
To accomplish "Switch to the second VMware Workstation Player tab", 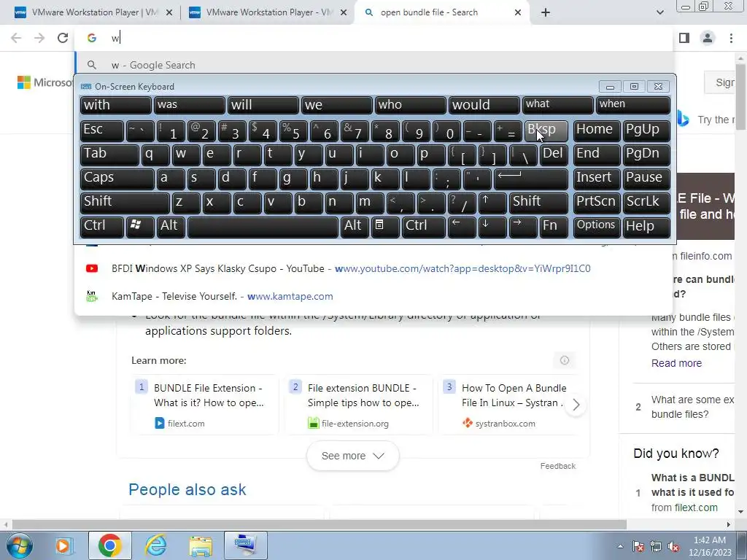I will click(268, 12).
